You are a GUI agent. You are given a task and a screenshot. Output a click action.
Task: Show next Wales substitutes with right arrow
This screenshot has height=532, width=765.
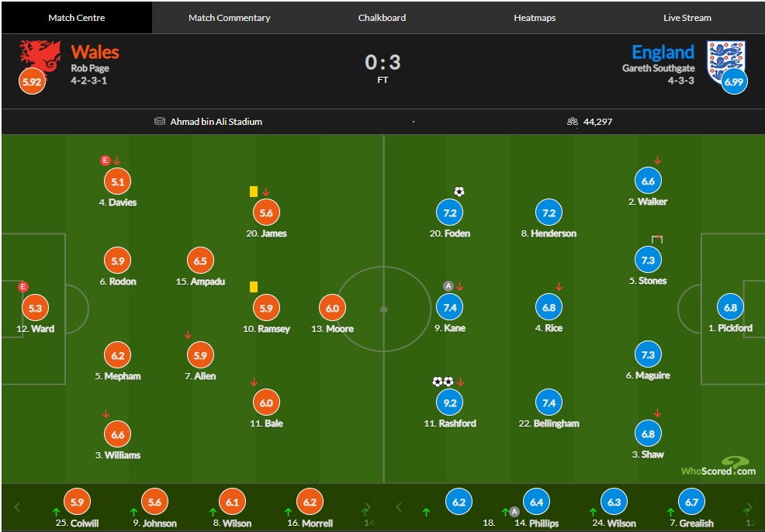click(x=367, y=507)
